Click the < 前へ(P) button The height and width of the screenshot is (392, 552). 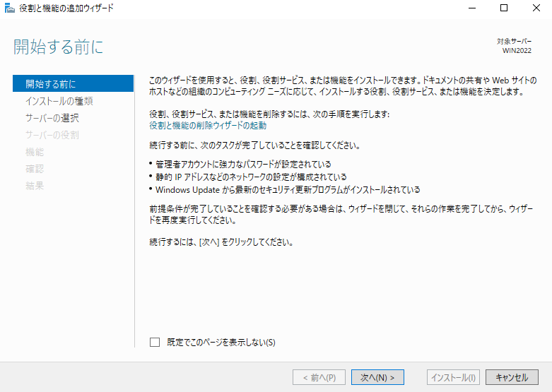319,377
